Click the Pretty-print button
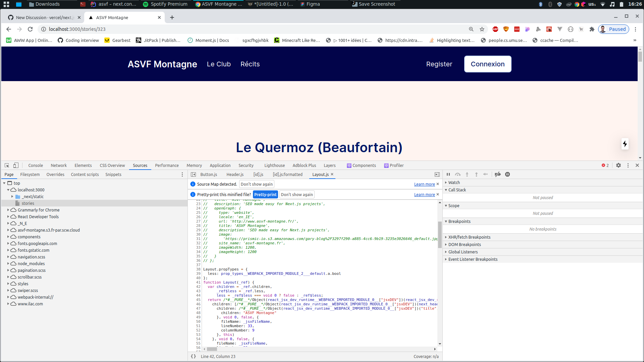The width and height of the screenshot is (644, 362). click(x=265, y=194)
